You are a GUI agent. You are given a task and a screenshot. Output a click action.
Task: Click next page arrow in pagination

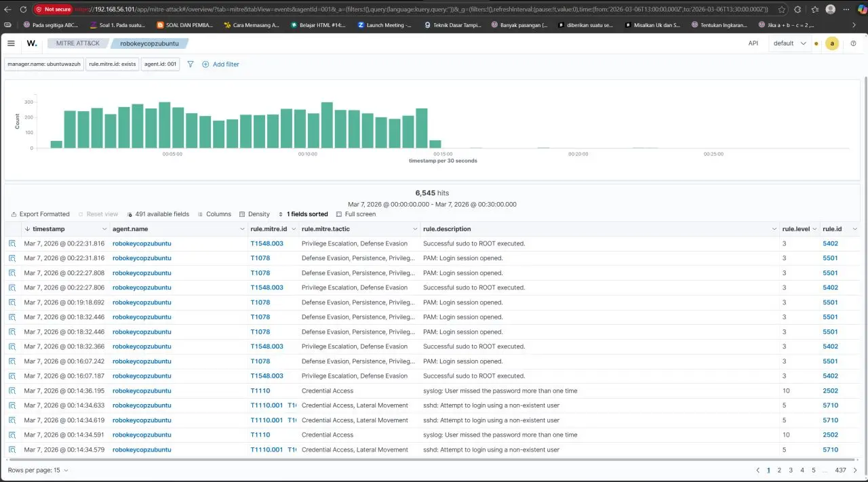click(855, 470)
